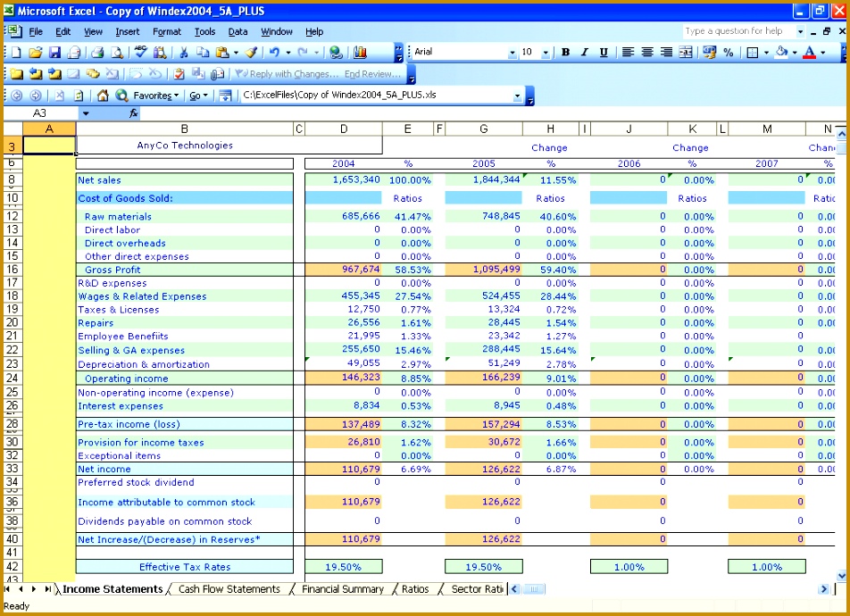
Task: Apply Percent Style formatting
Action: [729, 52]
